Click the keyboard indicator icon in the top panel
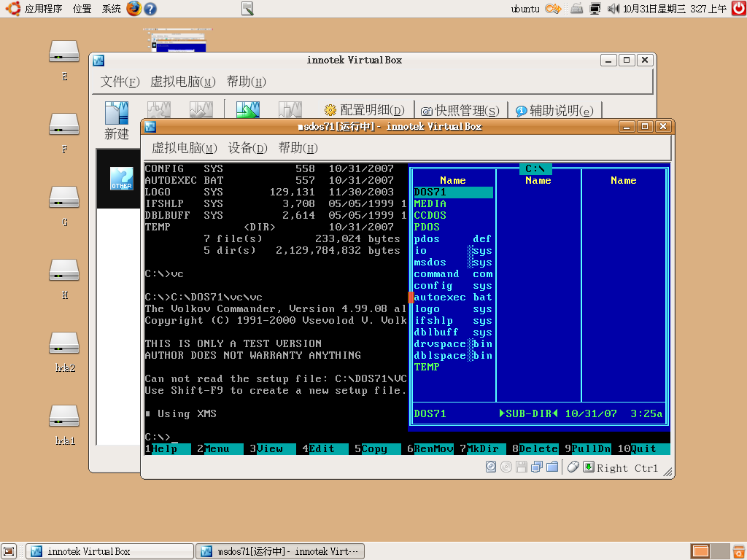 [x=577, y=9]
